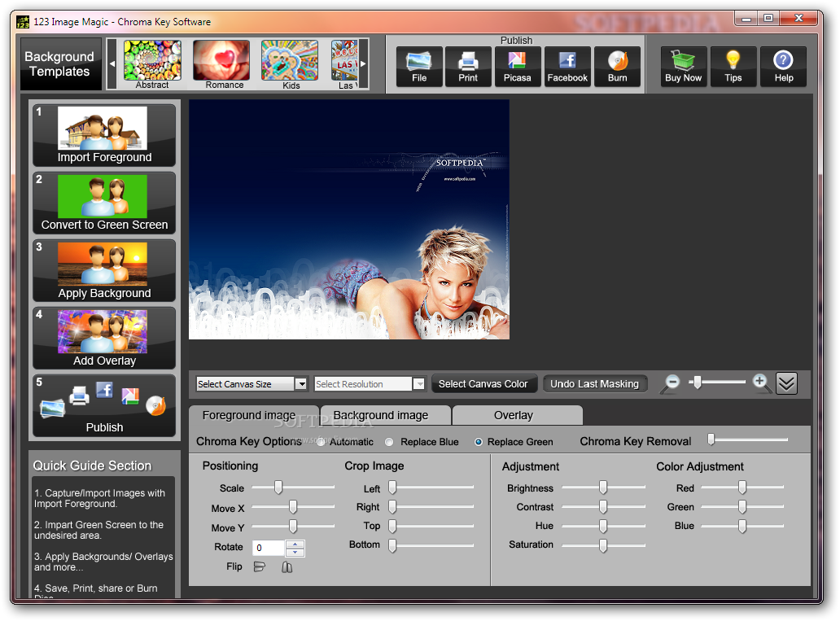Select step 3 Apply Background

[104, 270]
